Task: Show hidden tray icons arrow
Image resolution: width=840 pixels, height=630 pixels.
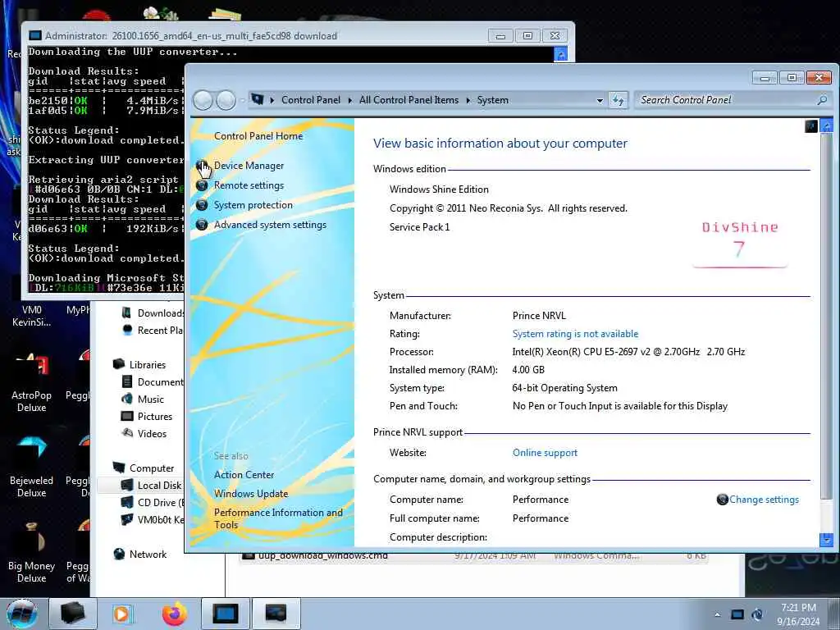Action: click(717, 614)
